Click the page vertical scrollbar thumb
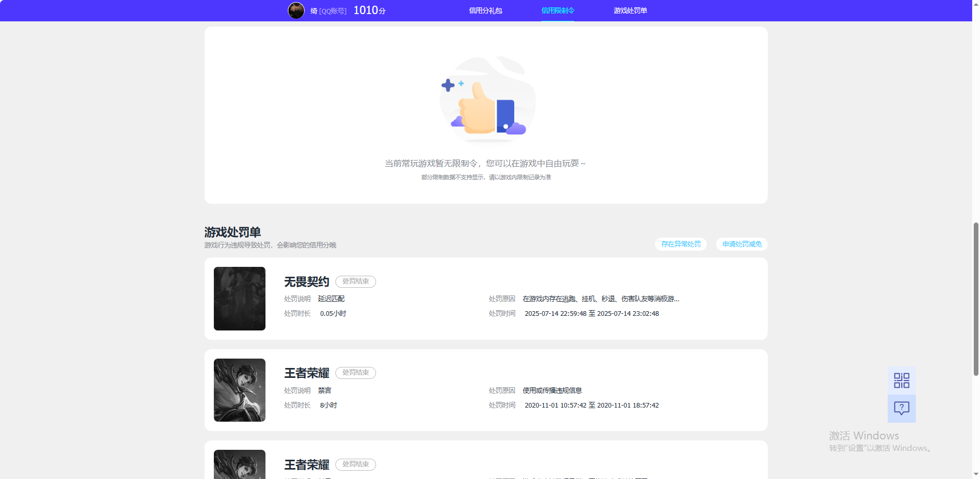Image resolution: width=980 pixels, height=479 pixels. click(976, 299)
